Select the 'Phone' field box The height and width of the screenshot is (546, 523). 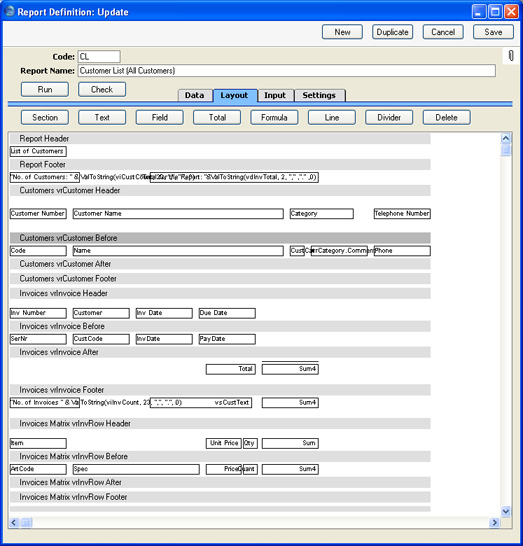[x=402, y=251]
